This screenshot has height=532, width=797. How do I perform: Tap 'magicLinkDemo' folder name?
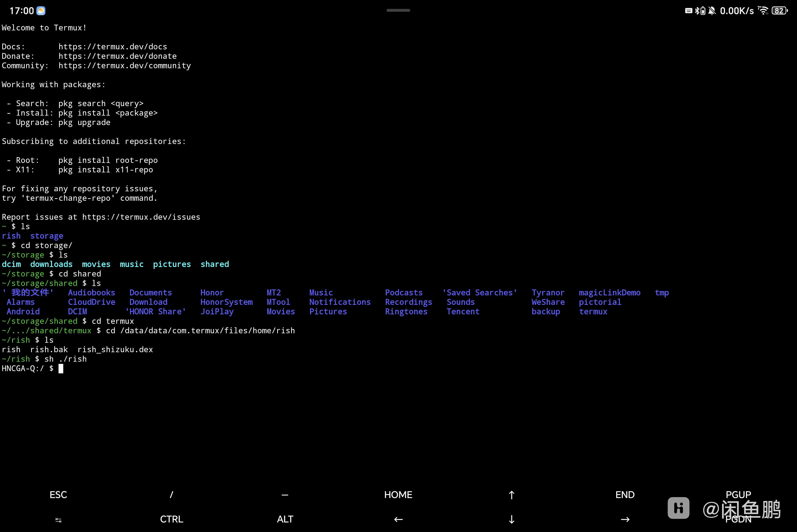point(610,292)
